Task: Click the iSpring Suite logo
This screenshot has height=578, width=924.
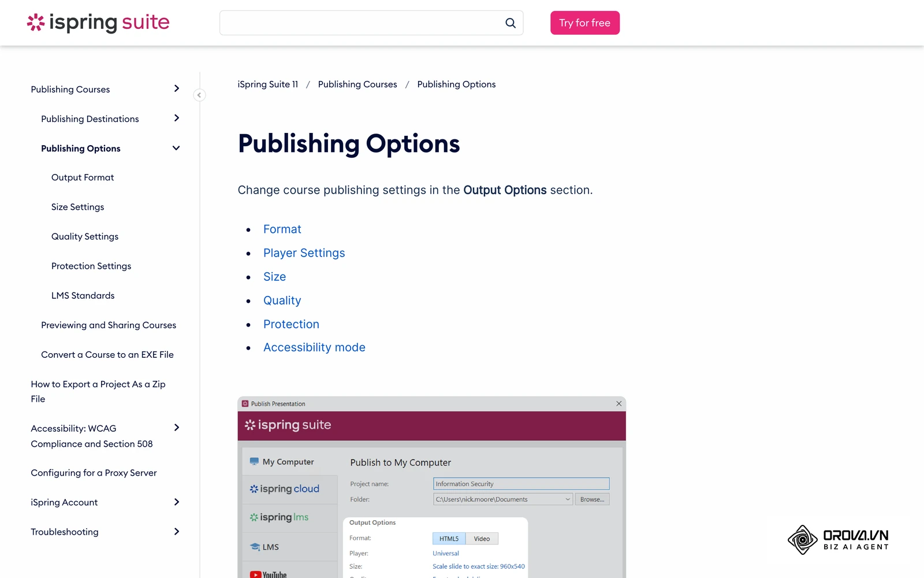Action: [x=98, y=23]
